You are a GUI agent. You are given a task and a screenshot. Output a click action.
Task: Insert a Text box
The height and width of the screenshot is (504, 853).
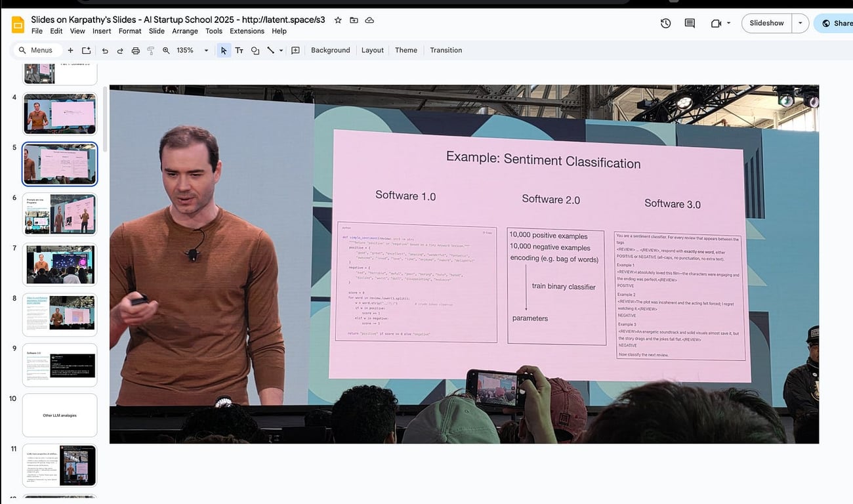point(239,50)
